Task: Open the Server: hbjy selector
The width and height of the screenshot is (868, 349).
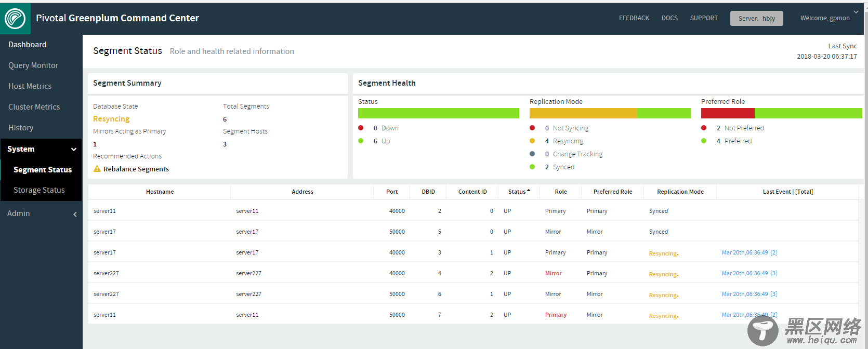Action: (x=757, y=18)
